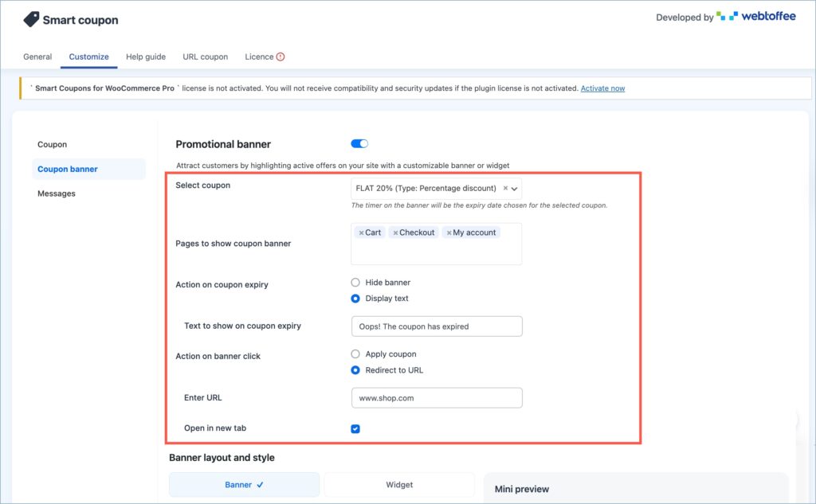The height and width of the screenshot is (504, 816).
Task: Remove the Cart page tag
Action: [x=361, y=232]
